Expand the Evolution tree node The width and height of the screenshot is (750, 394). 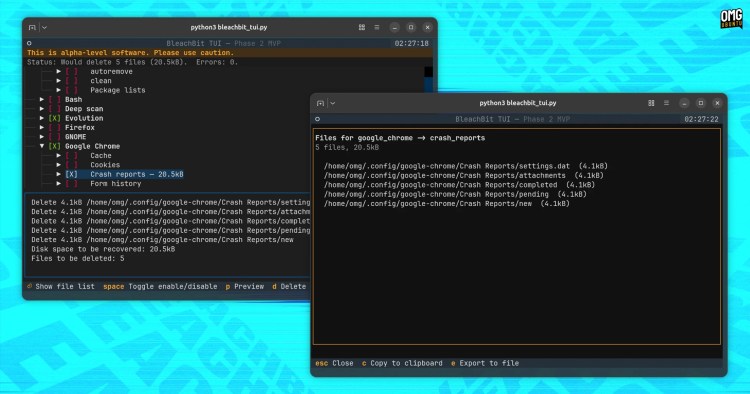pyautogui.click(x=42, y=118)
